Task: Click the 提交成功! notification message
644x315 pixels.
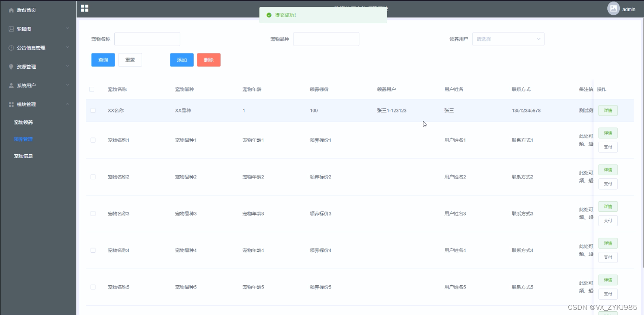Action: tap(286, 15)
